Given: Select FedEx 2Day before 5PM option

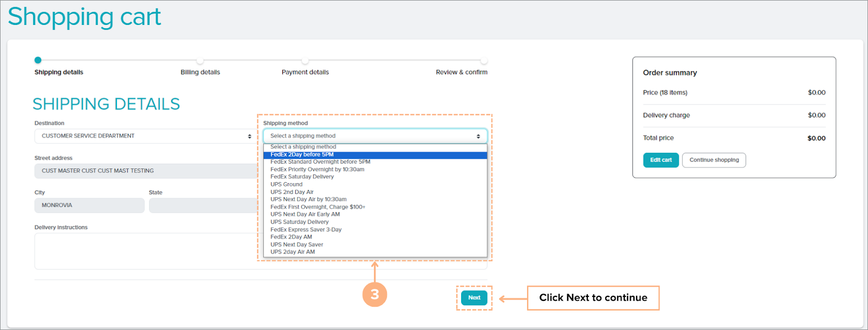Looking at the screenshot, I should coord(302,154).
